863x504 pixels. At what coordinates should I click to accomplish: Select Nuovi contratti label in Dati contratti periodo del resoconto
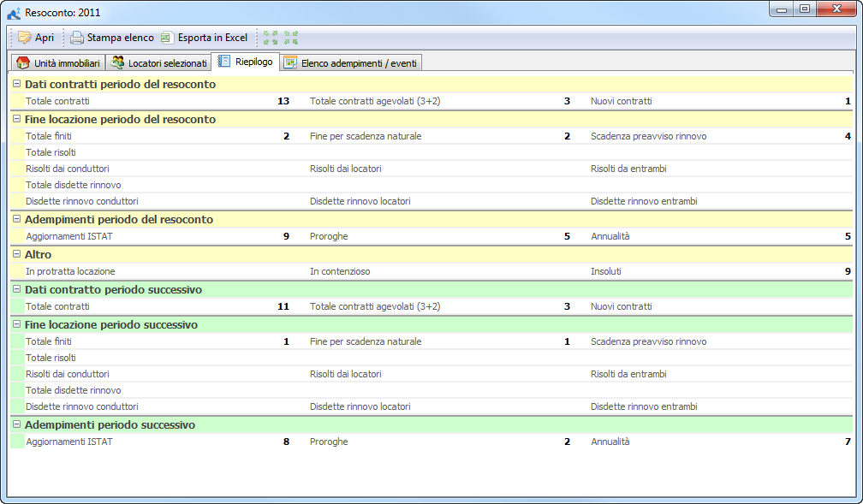click(622, 101)
